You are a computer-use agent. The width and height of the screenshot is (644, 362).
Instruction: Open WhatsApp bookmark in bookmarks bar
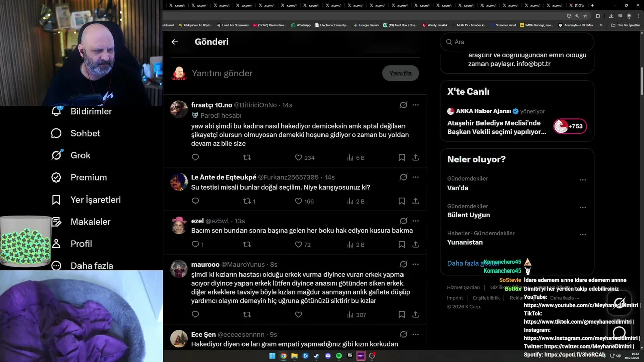click(x=301, y=25)
